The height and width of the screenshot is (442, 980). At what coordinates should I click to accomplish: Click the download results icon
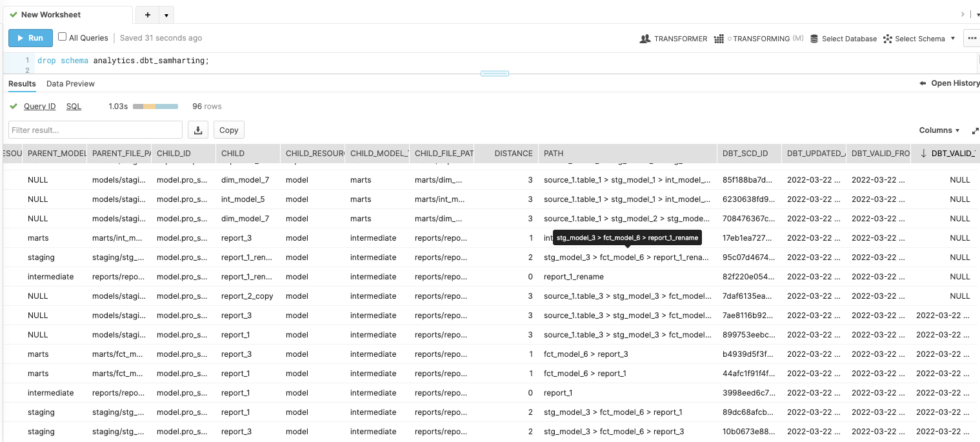pyautogui.click(x=198, y=130)
